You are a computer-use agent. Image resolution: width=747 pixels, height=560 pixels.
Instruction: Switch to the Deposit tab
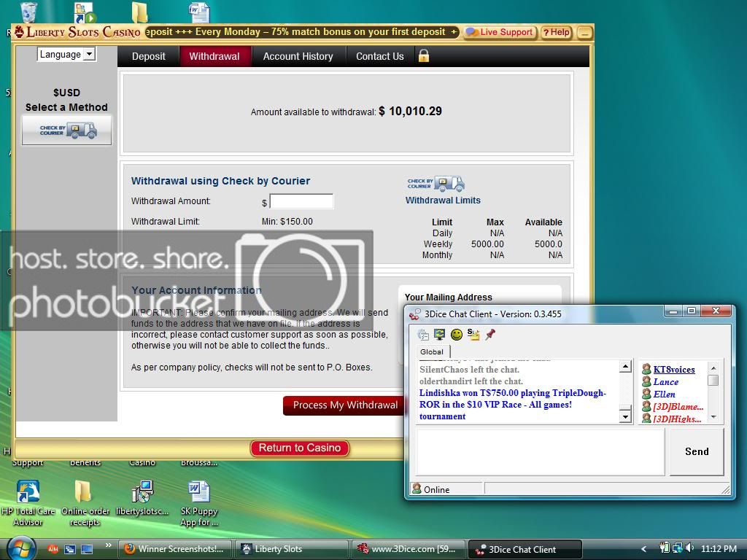click(x=149, y=56)
